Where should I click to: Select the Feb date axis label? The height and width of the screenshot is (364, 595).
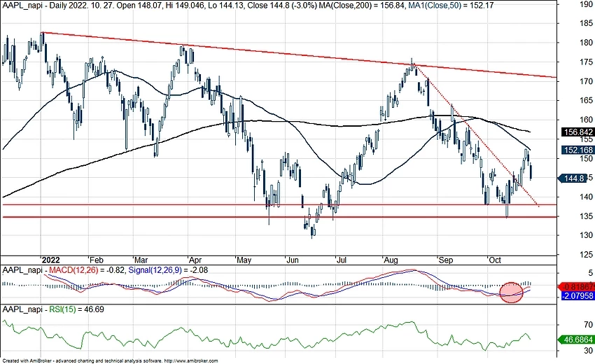pos(96,260)
